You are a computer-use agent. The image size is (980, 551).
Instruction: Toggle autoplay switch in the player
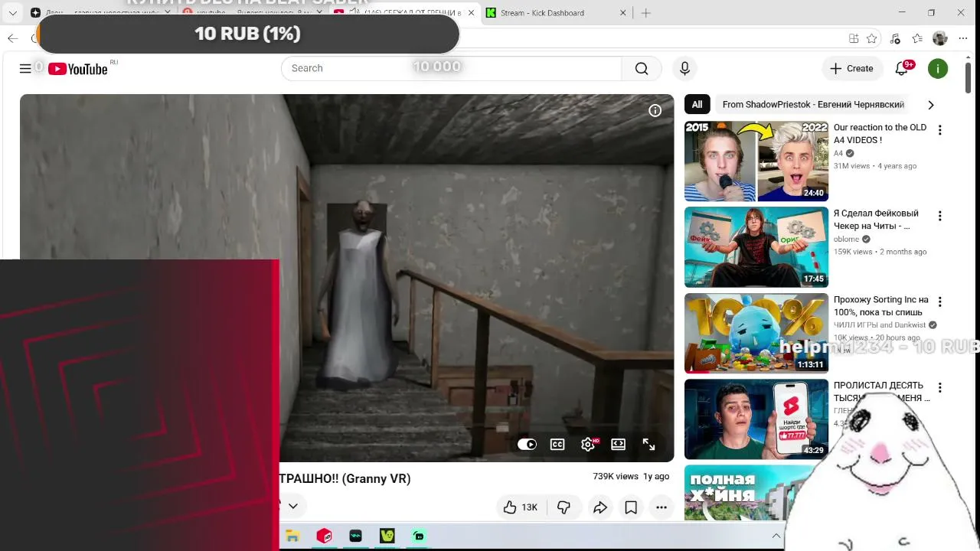pos(527,445)
